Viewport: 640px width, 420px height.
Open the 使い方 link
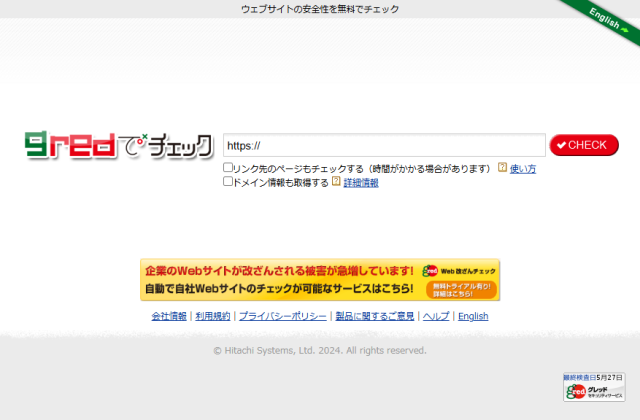(522, 169)
